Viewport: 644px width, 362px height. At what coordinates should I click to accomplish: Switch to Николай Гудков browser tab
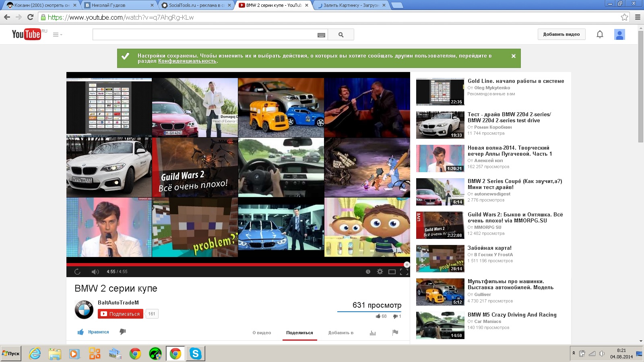119,5
